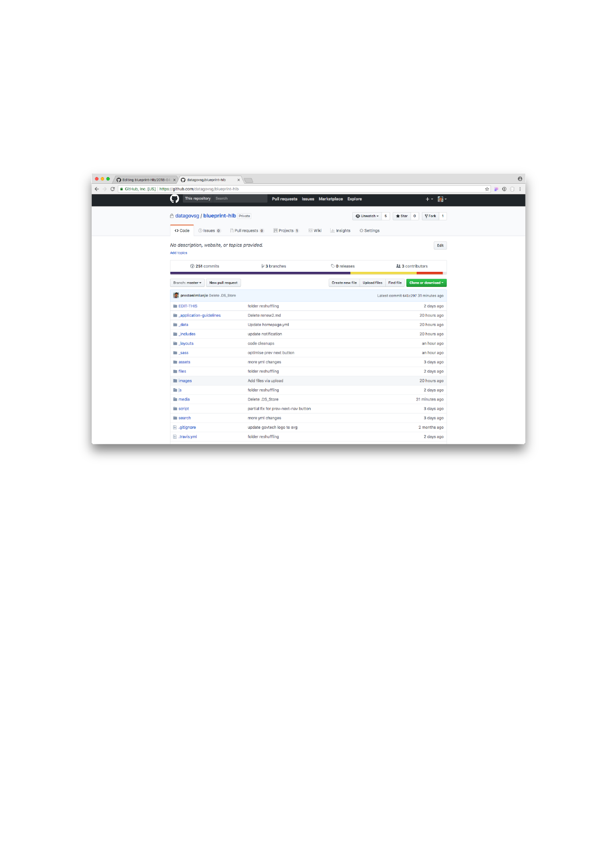Open user avatar menu in header

coord(442,199)
